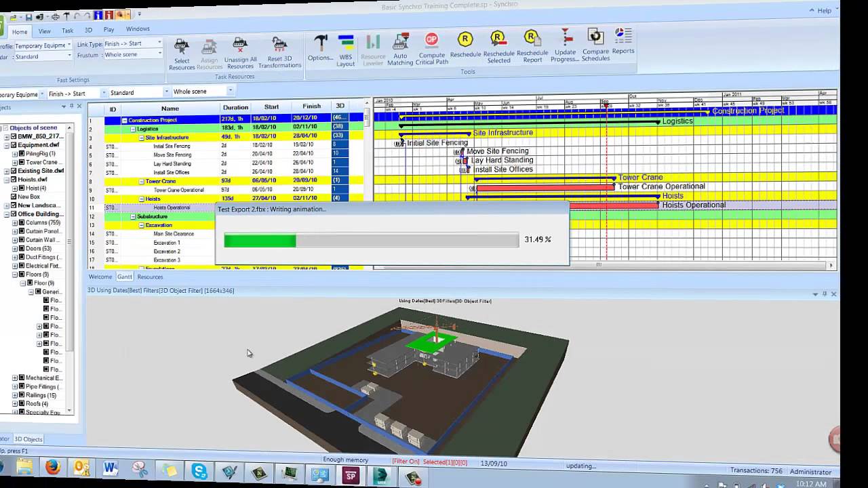Sort by the Finish column header
This screenshot has height=488, width=868.
(311, 106)
